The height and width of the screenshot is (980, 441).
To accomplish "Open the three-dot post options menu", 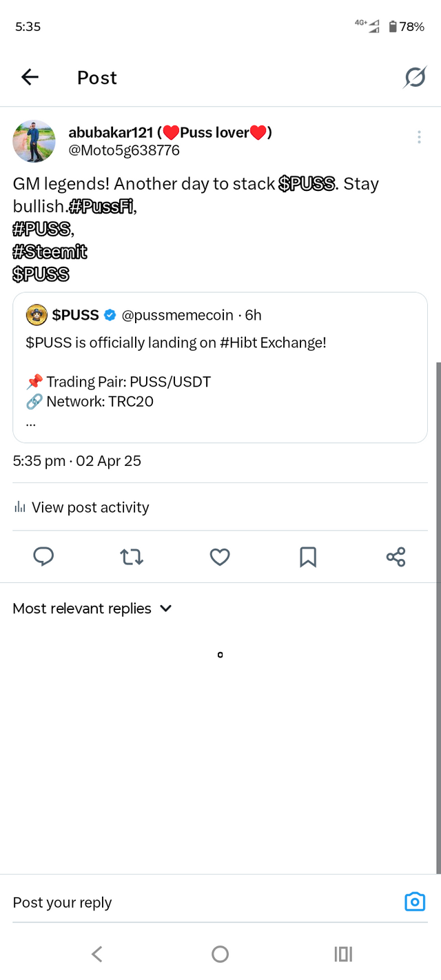I will (419, 137).
